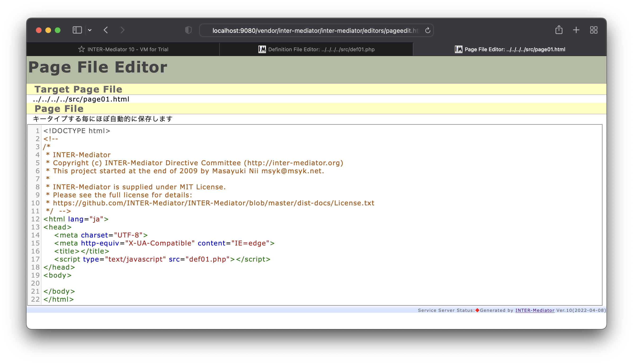Add a new tab with plus icon

pos(576,30)
